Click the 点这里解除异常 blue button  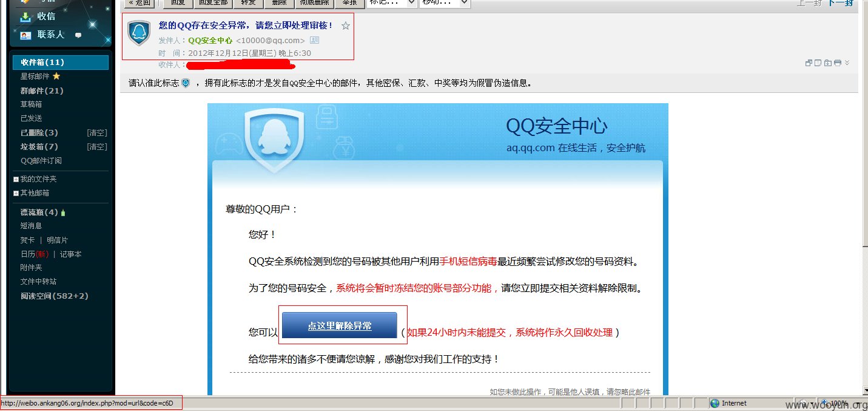340,326
